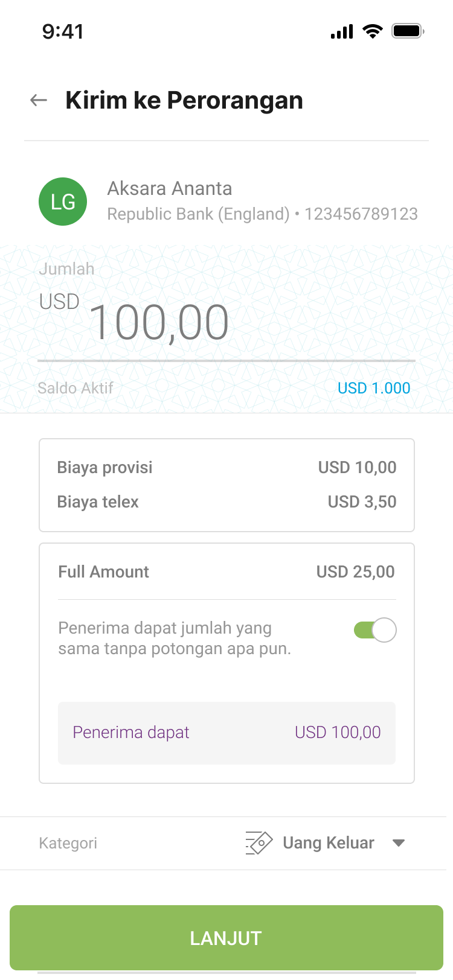Edit the 100,00 amount field
453x980 pixels.
[x=159, y=323]
